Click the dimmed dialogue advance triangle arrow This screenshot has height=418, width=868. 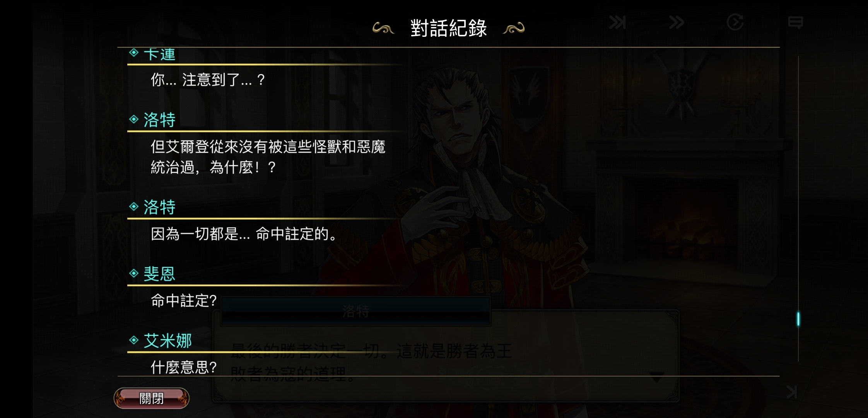click(656, 377)
